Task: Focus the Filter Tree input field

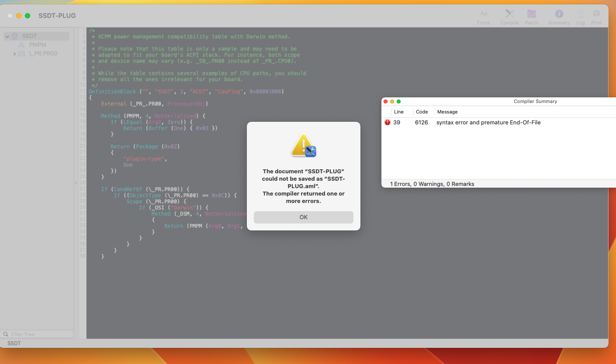Action: [x=37, y=334]
